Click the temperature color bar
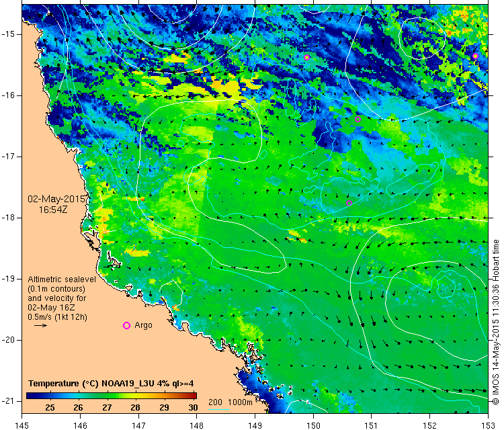The width and height of the screenshot is (504, 430). 112,396
